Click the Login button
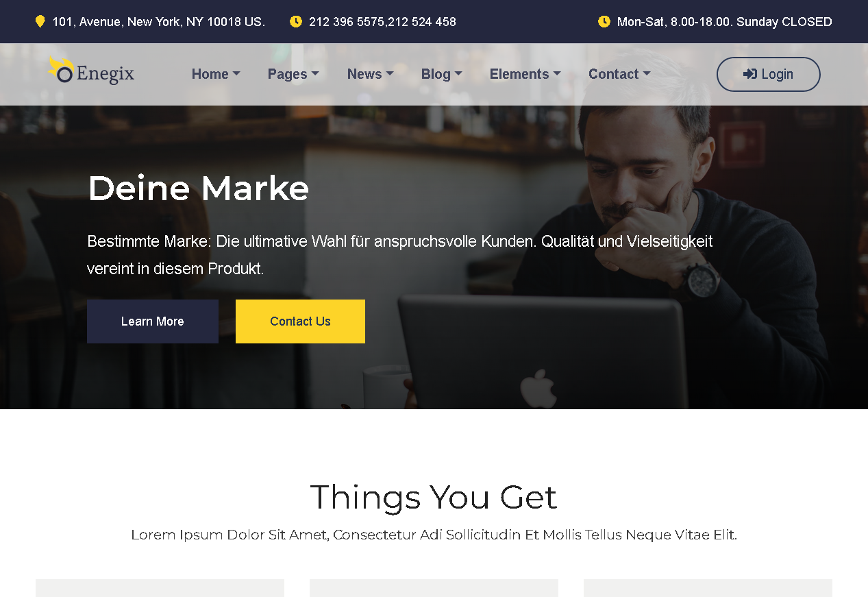868x597 pixels. tap(769, 74)
